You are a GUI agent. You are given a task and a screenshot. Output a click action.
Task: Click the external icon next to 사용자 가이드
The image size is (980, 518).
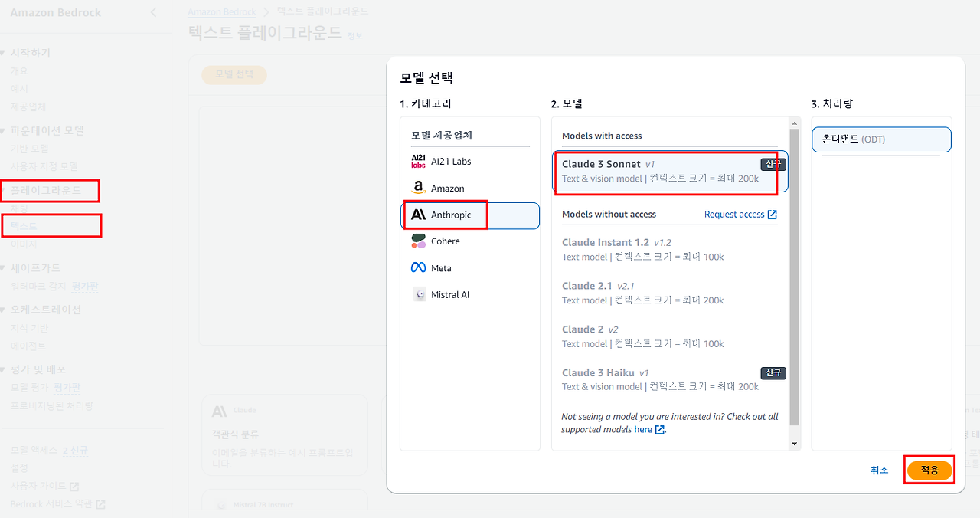point(74,487)
